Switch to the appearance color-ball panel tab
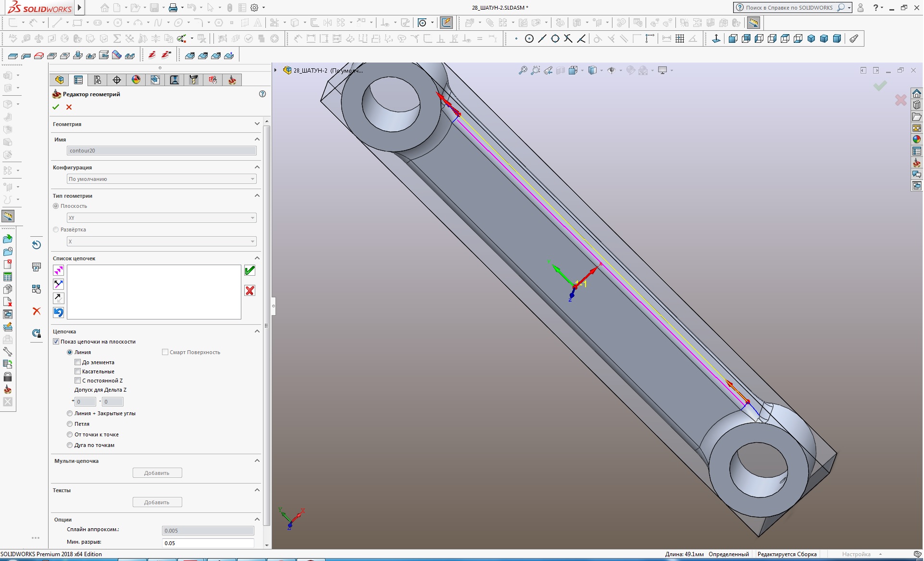The height and width of the screenshot is (561, 924). (136, 80)
